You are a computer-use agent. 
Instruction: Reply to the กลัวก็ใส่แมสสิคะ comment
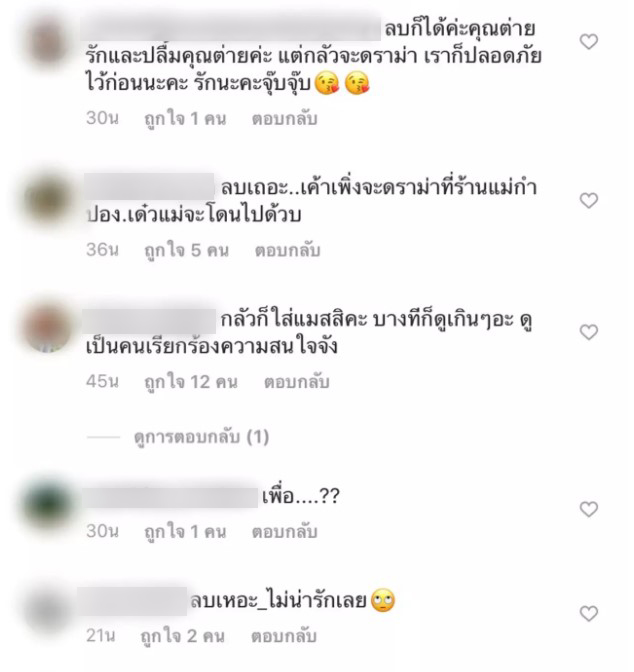click(x=297, y=382)
